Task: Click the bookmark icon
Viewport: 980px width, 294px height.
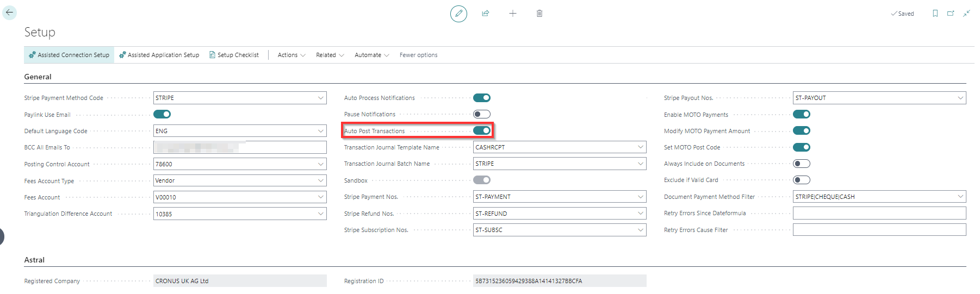Action: point(935,14)
